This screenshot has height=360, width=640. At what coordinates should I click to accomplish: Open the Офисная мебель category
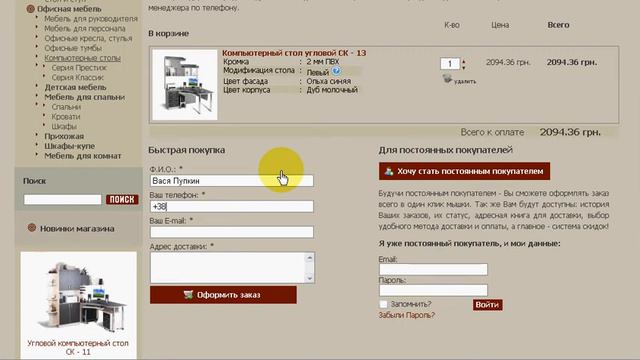point(69,9)
